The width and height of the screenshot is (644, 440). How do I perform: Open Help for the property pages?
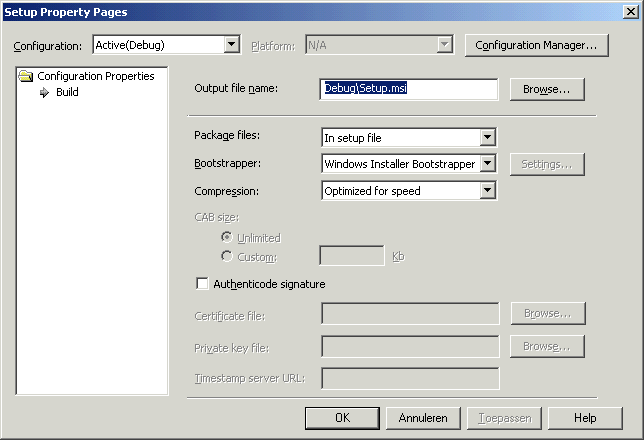[585, 418]
